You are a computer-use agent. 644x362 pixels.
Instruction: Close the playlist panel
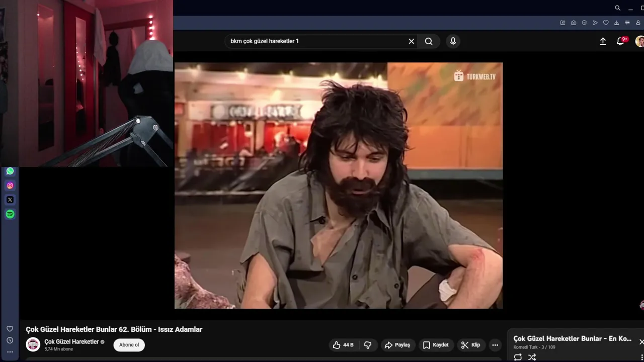641,342
